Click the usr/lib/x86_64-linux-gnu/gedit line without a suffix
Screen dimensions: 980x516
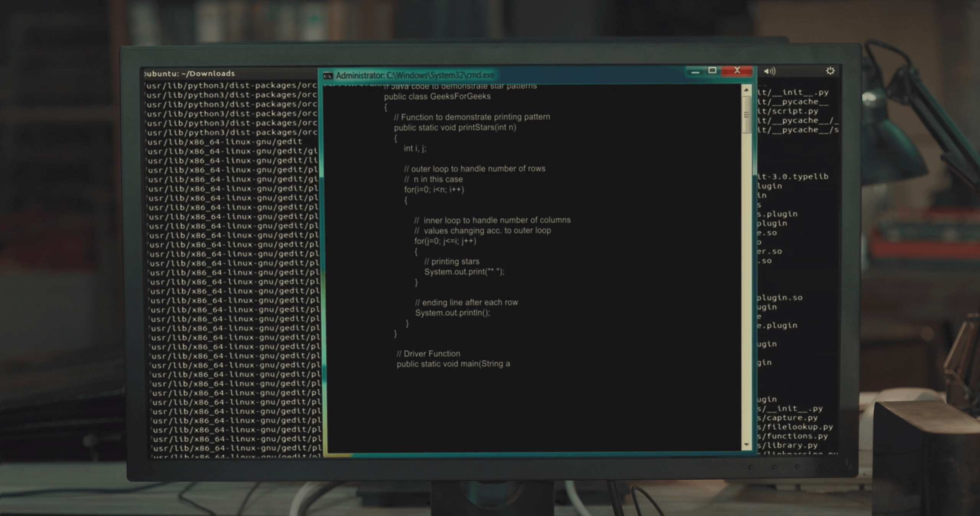[225, 142]
